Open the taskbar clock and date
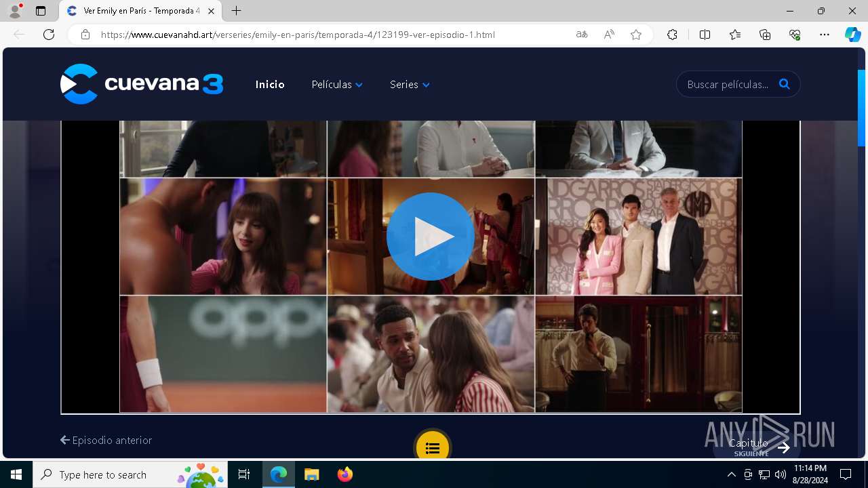The height and width of the screenshot is (488, 868). coord(810,474)
